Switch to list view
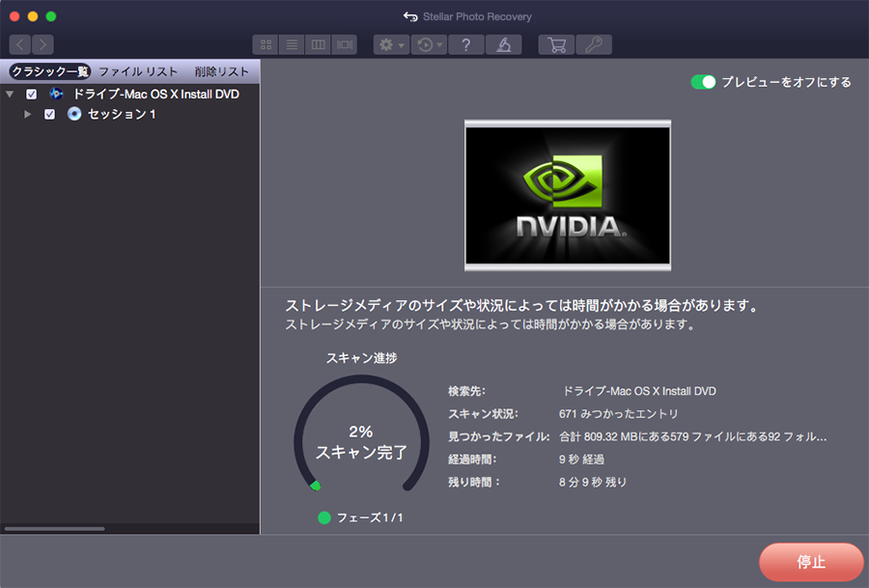869x588 pixels. click(x=292, y=44)
